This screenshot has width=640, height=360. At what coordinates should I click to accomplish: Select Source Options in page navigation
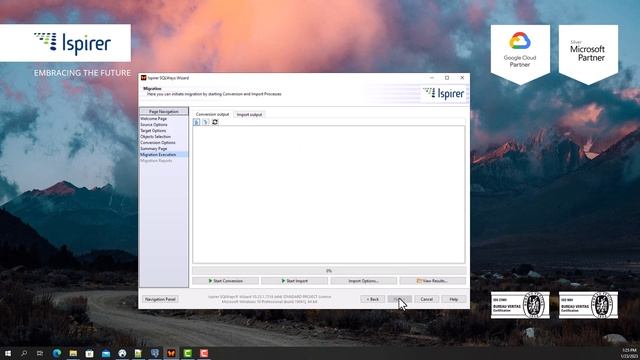(x=154, y=124)
